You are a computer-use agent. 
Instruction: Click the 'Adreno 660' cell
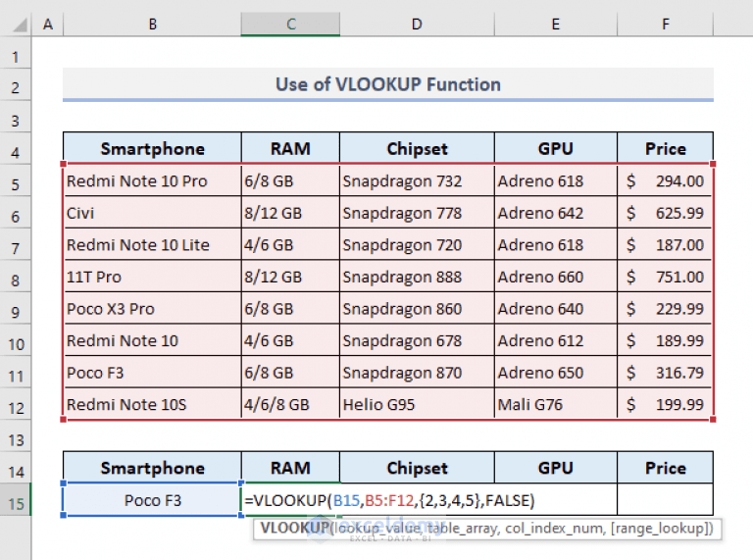(556, 277)
